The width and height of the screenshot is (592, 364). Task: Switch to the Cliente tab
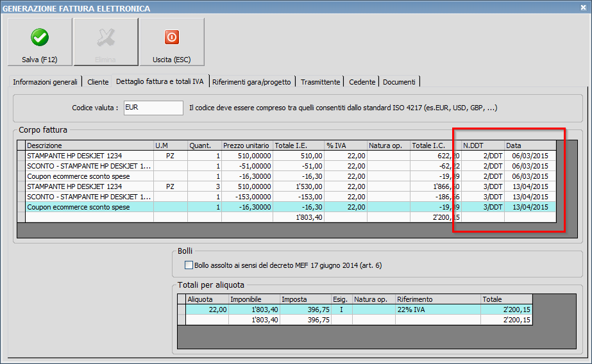point(98,82)
